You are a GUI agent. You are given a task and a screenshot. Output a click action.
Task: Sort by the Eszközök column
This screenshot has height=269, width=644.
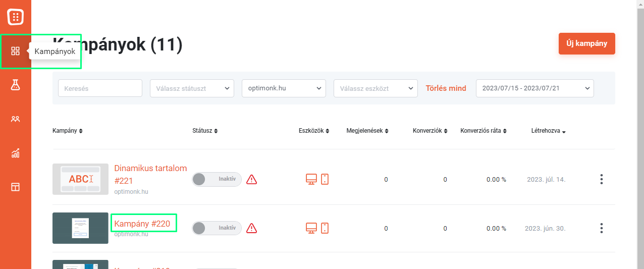(x=314, y=131)
